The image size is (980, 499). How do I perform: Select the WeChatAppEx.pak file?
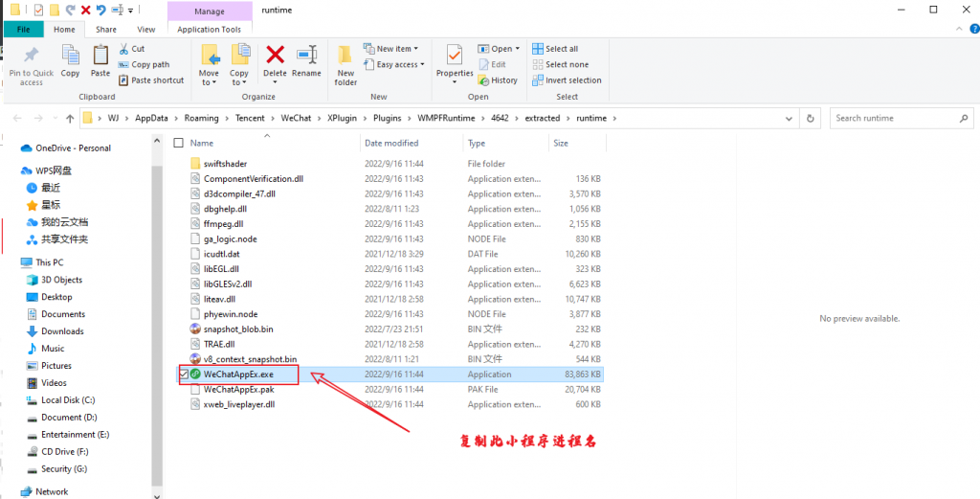click(x=238, y=389)
